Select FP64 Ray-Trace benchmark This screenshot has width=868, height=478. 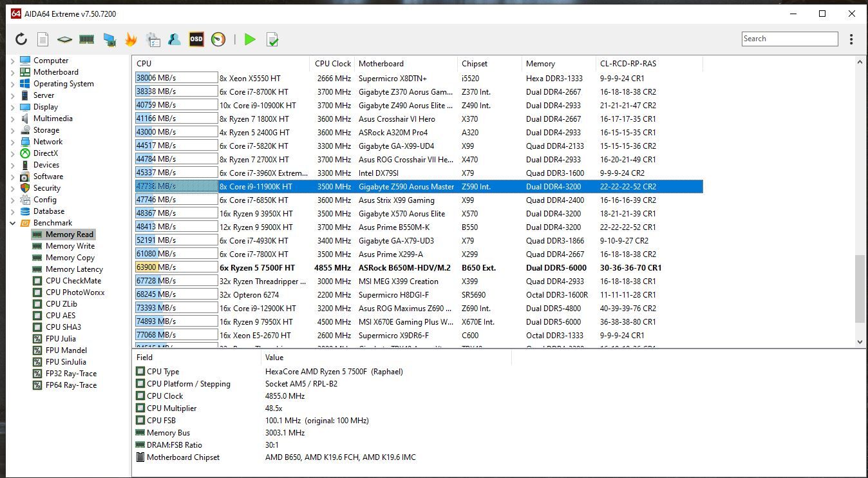(71, 385)
